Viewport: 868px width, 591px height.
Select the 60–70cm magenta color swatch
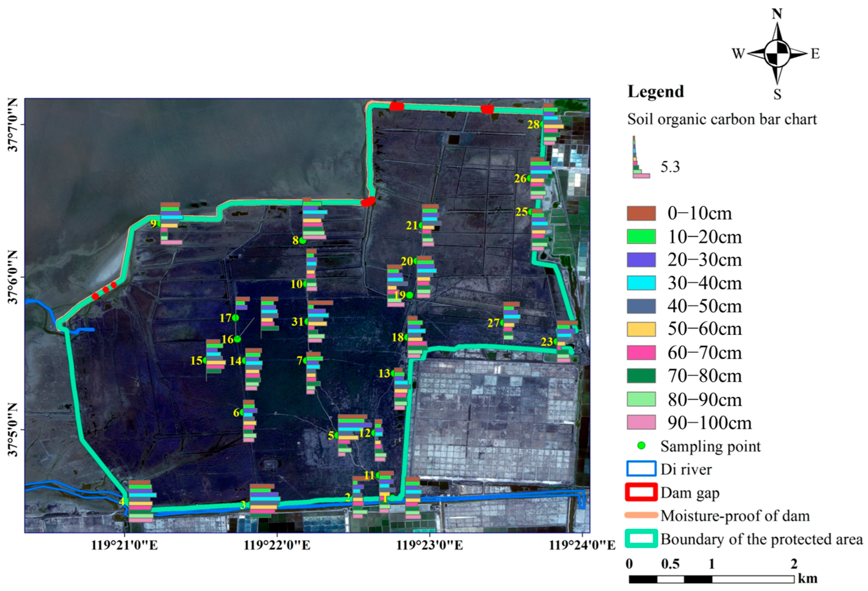tap(641, 352)
